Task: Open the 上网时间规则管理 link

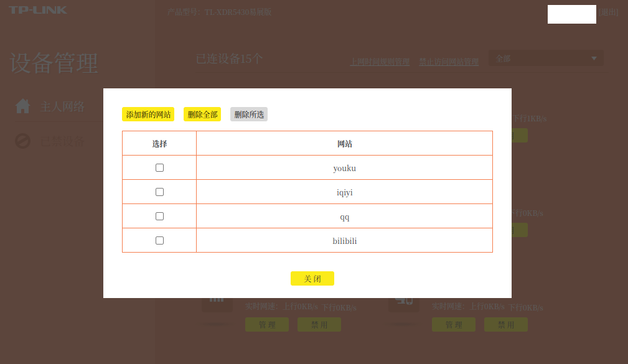Action: coord(380,62)
